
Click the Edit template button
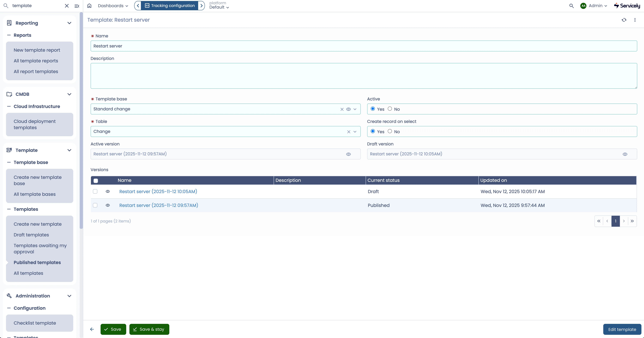click(622, 329)
